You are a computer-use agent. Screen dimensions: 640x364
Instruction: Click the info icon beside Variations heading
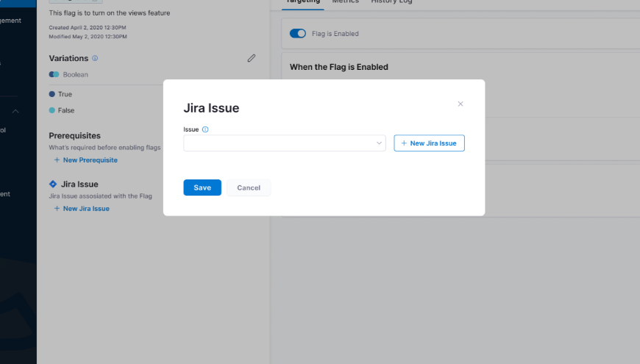click(x=95, y=58)
